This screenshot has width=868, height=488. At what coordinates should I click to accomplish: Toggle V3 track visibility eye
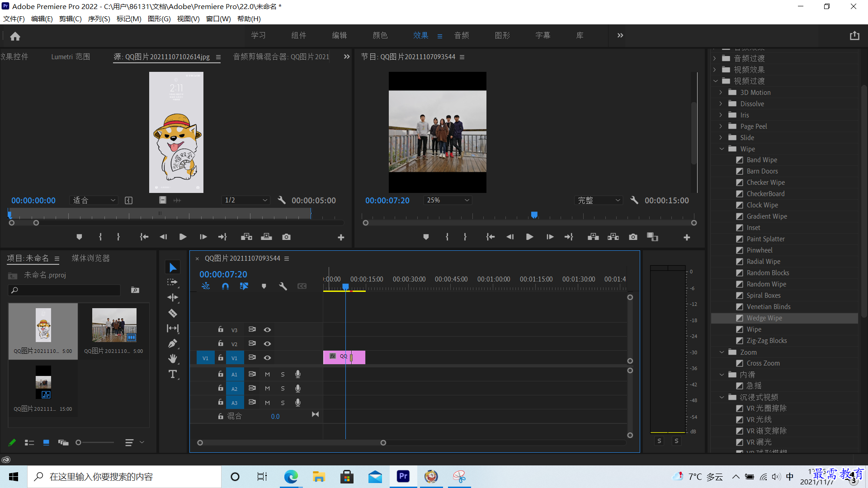(267, 330)
